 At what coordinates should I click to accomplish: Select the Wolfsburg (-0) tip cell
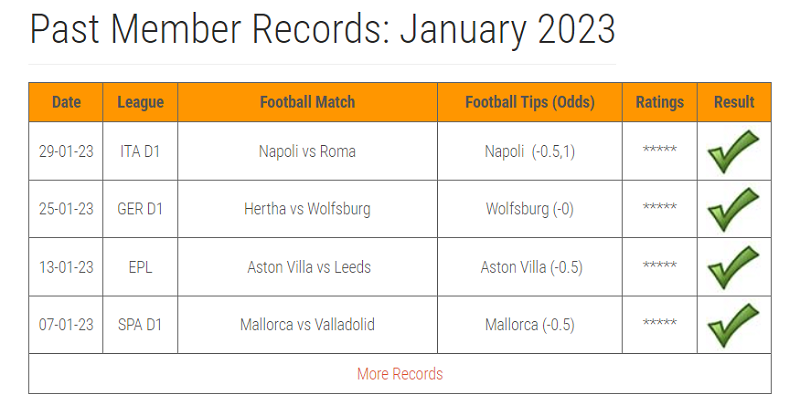[x=530, y=209]
